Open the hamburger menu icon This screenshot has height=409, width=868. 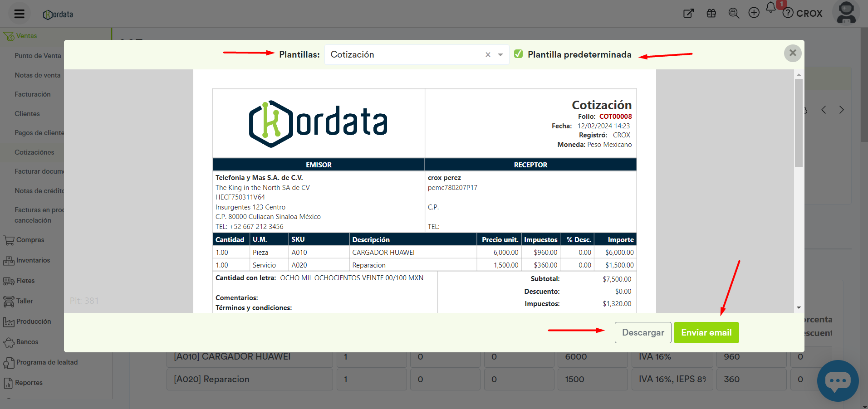click(19, 14)
